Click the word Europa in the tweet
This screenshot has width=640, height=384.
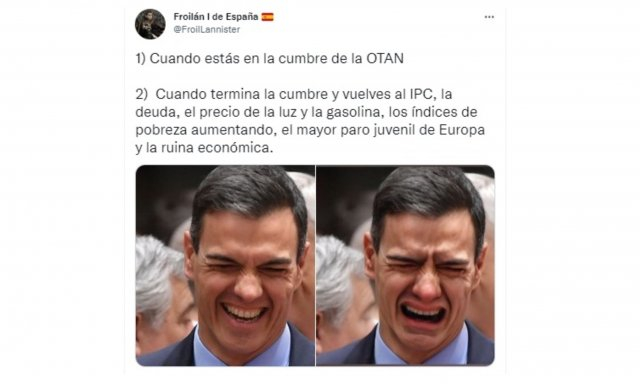pyautogui.click(x=462, y=130)
